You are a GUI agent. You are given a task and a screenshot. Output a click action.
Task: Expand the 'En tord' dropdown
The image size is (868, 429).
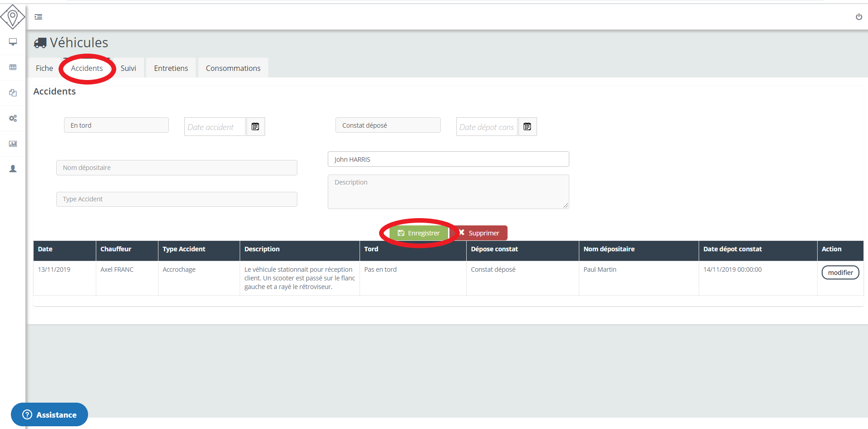click(x=116, y=125)
